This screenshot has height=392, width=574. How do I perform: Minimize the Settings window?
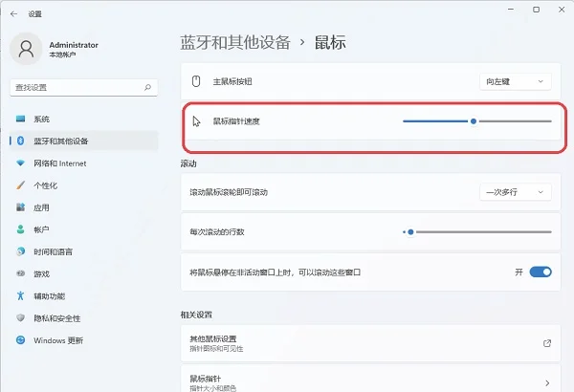pos(511,10)
